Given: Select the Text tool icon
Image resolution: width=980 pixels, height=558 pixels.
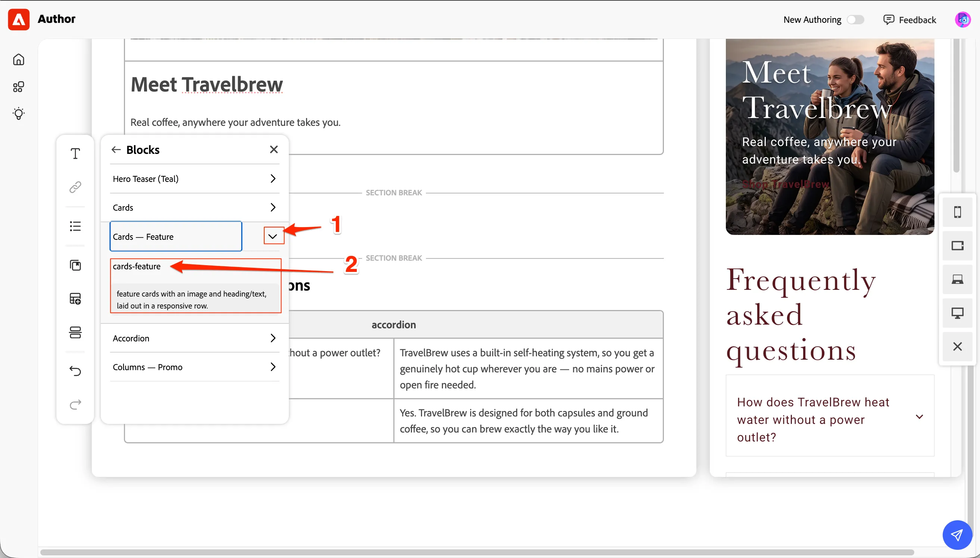Looking at the screenshot, I should [75, 154].
